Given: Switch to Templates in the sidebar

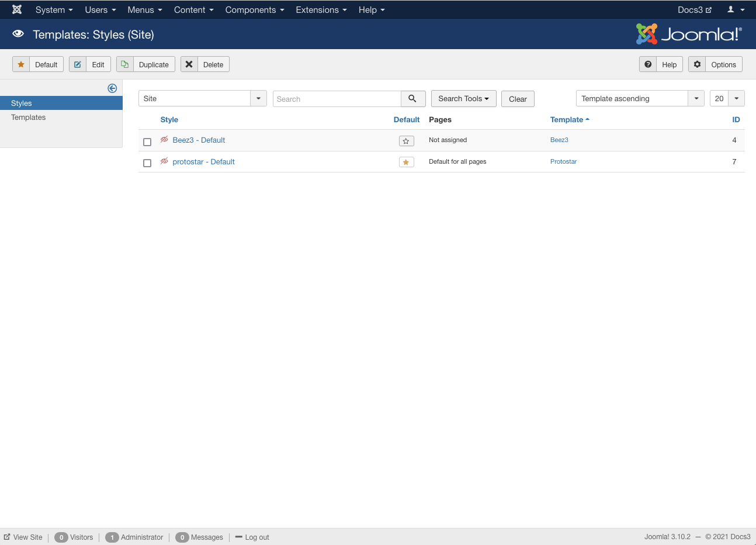Looking at the screenshot, I should point(29,117).
